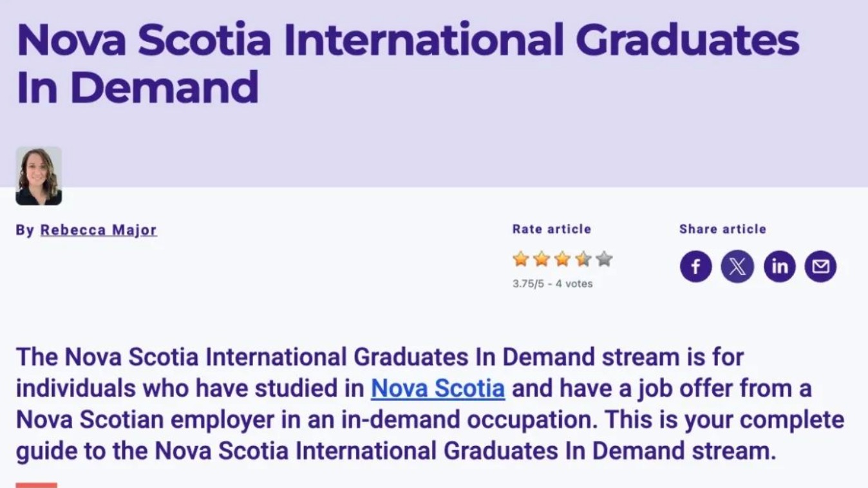Click the red block below the paragraph
Screen dimensions: 868x488
[x=36, y=485]
